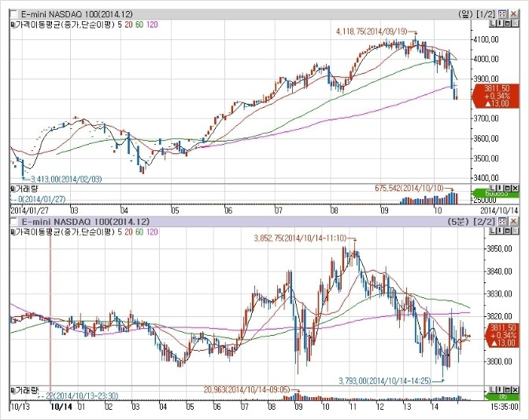
Task: Click the 5-minute chart title E-mini NASDAQ 100(2014.12)
Action: pos(85,222)
